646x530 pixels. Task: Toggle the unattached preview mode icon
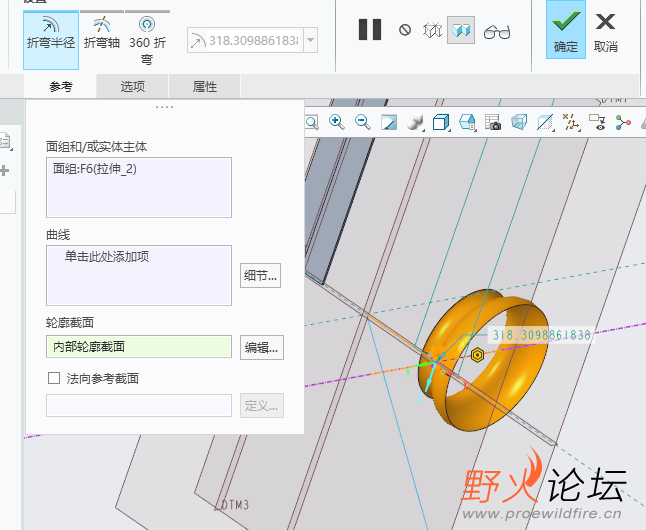433,30
